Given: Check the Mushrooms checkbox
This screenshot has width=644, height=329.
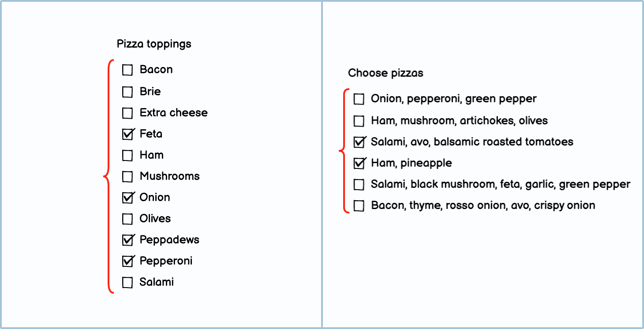Looking at the screenshot, I should point(127,177).
